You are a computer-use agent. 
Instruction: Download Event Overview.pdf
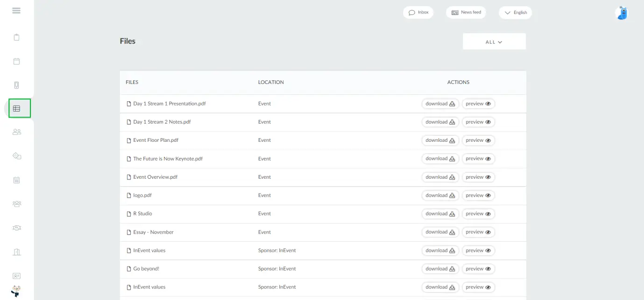pyautogui.click(x=440, y=177)
